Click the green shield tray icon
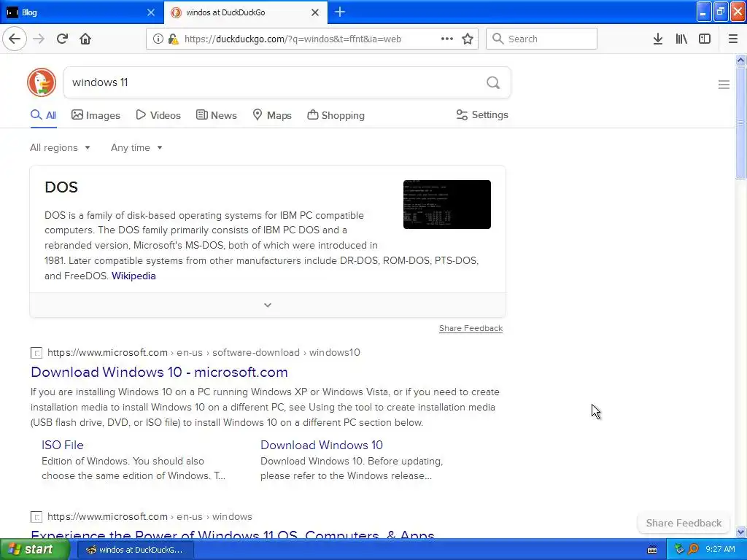This screenshot has height=560, width=747. pyautogui.click(x=679, y=550)
